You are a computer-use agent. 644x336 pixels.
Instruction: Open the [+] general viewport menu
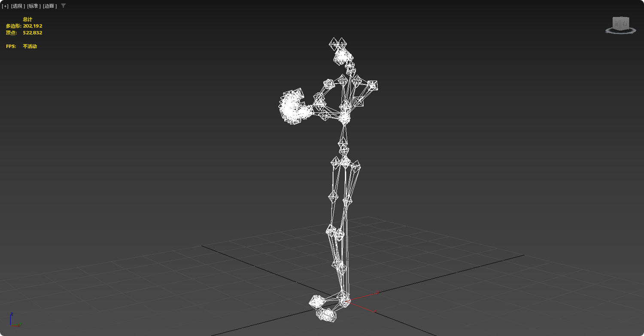click(5, 6)
